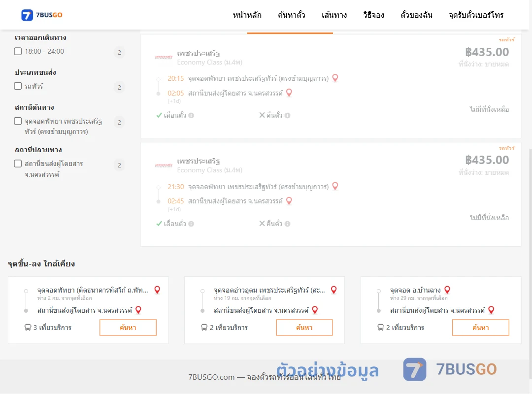532x394 pixels.
Task: Open map pin for 02:45 arrival station
Action: [289, 201]
